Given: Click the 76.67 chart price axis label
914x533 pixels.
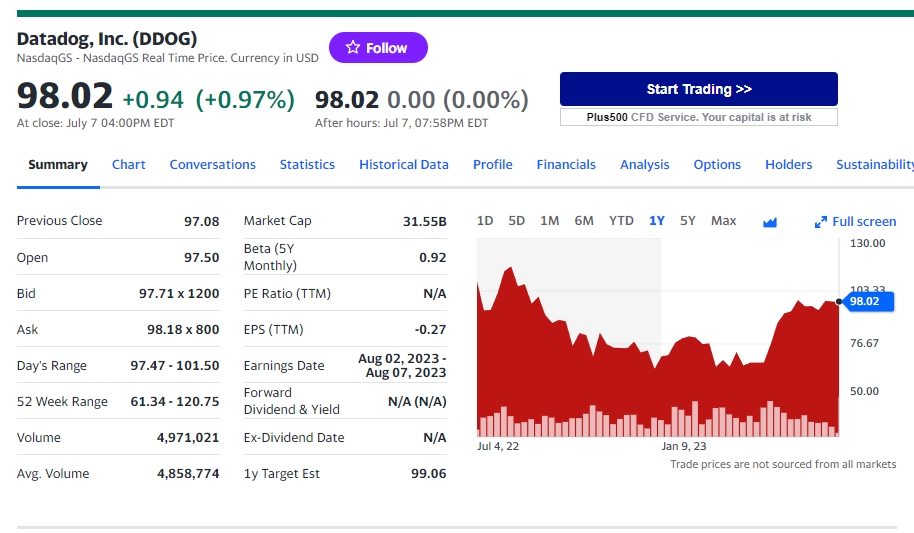Looking at the screenshot, I should point(864,343).
